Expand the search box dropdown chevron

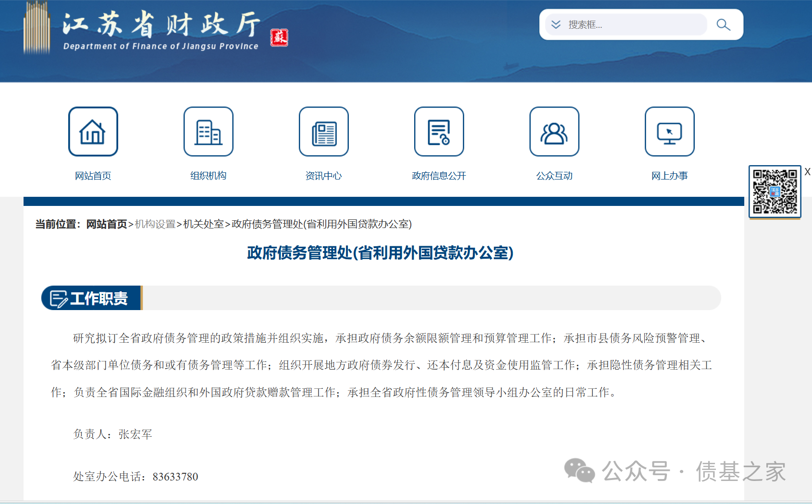pos(556,24)
